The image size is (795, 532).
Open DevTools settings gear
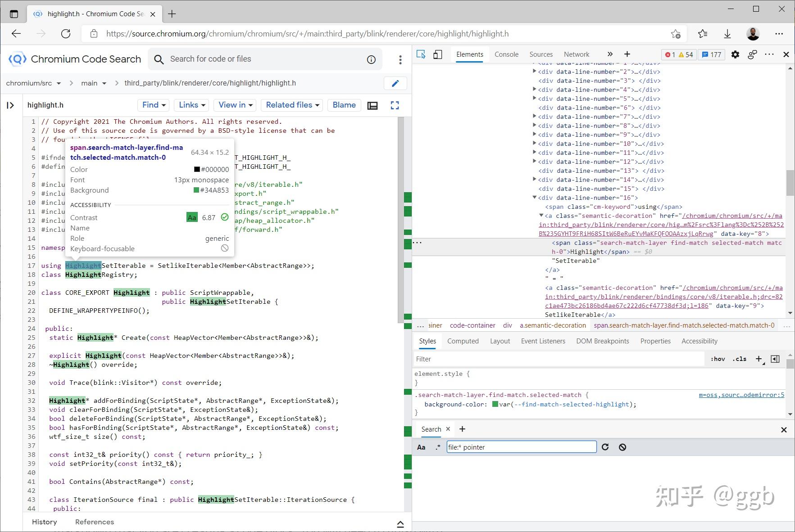pyautogui.click(x=735, y=54)
